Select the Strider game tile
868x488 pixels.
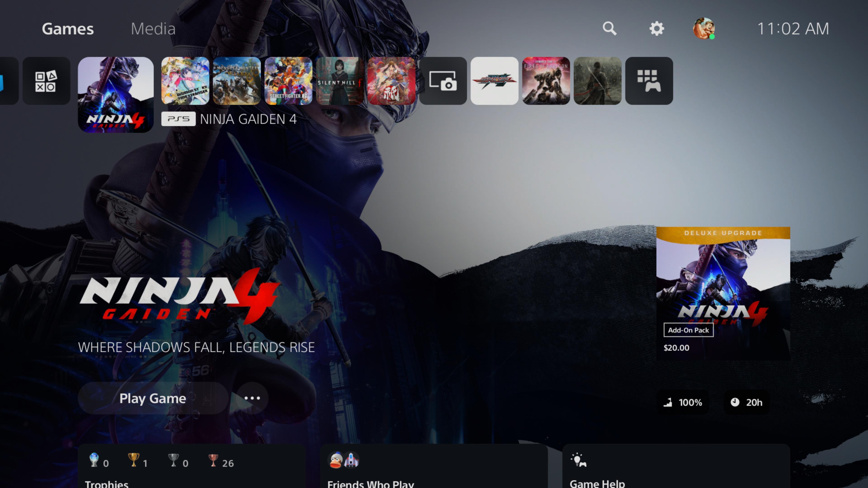coord(494,81)
